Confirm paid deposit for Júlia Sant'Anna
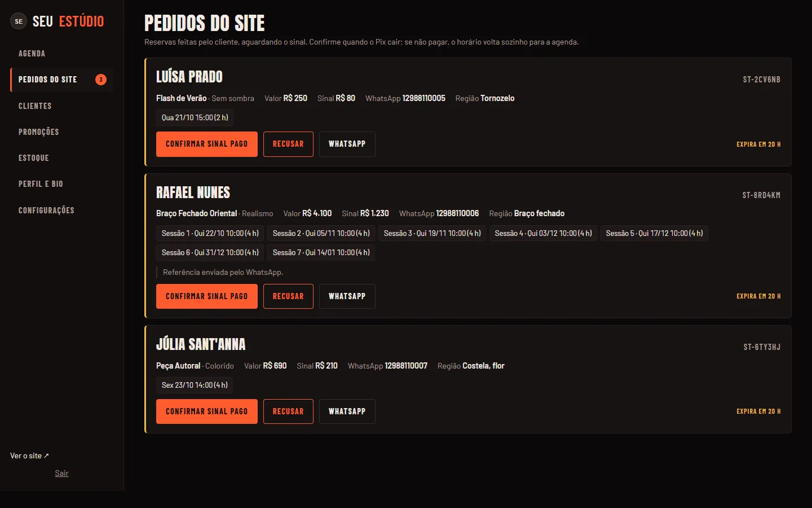Image resolution: width=812 pixels, height=508 pixels. coord(207,411)
